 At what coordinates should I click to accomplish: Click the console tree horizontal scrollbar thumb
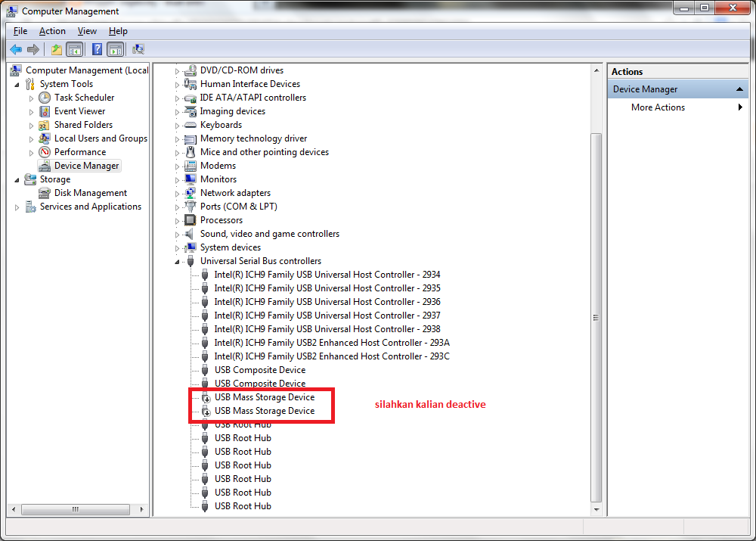pyautogui.click(x=75, y=509)
